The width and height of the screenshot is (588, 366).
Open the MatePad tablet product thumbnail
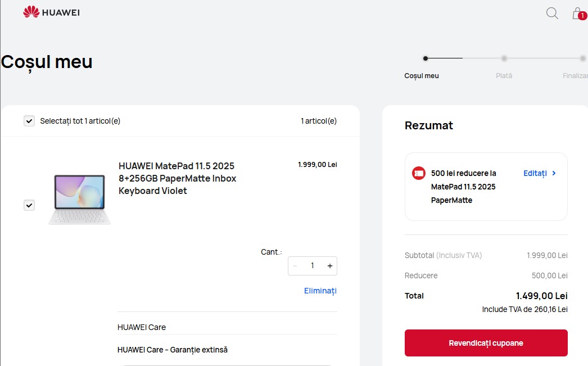coord(79,199)
